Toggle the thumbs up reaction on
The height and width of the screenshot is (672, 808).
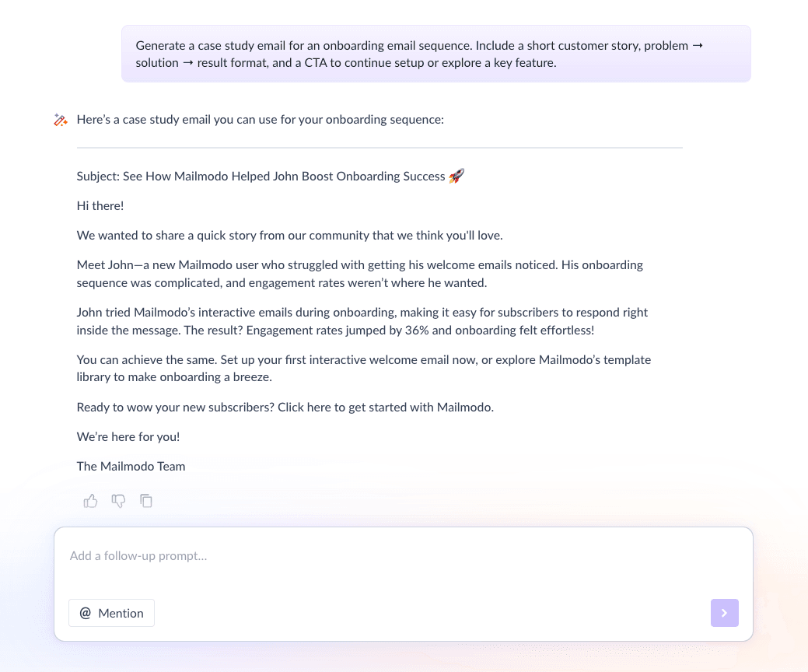pyautogui.click(x=90, y=501)
